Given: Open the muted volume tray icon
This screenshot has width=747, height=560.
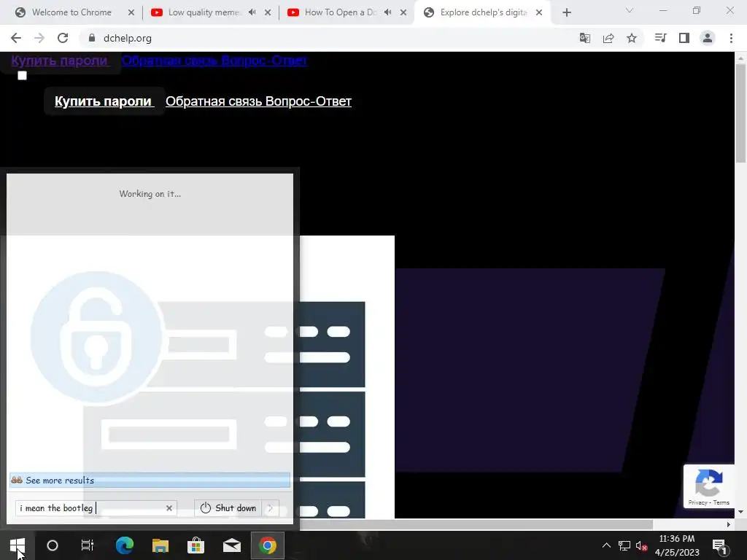Looking at the screenshot, I should [x=641, y=545].
